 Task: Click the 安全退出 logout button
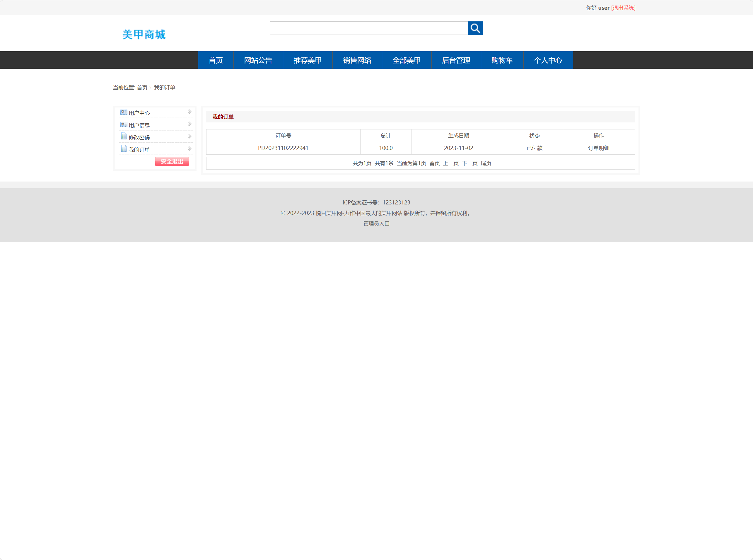172,161
